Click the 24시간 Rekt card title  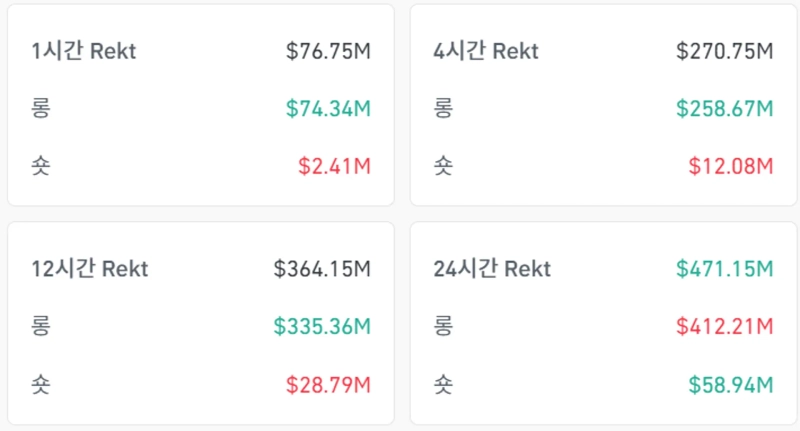pos(492,269)
